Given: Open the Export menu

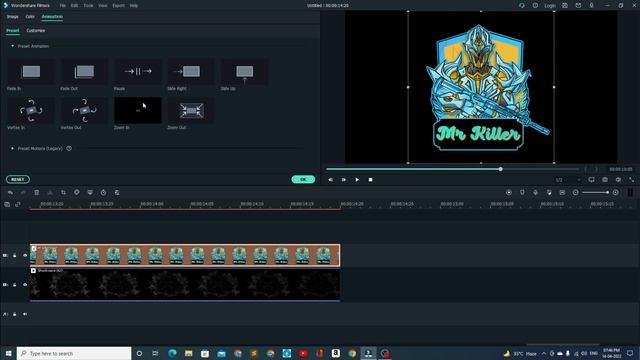Looking at the screenshot, I should 118,6.
